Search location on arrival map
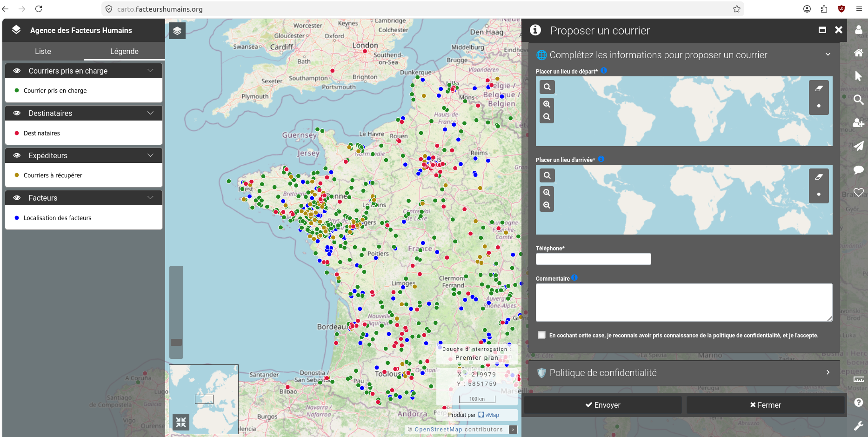Image resolution: width=868 pixels, height=437 pixels. (x=547, y=175)
